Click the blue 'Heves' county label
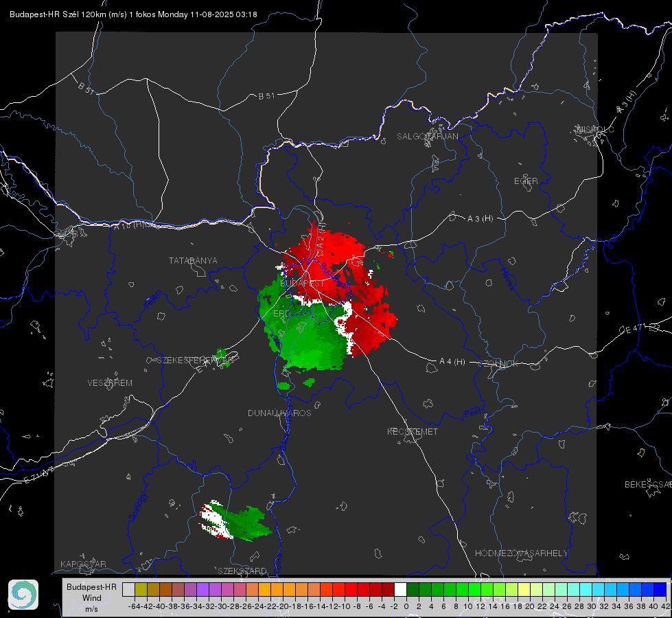672x618 pixels. [507, 279]
